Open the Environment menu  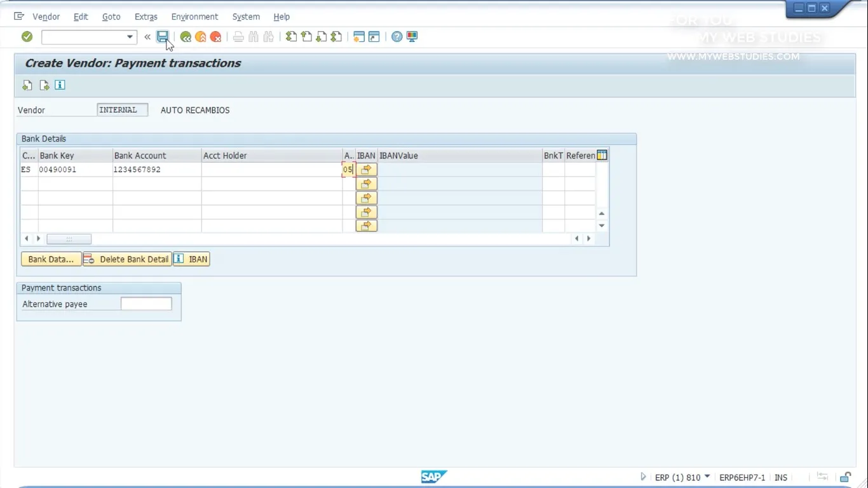click(194, 17)
